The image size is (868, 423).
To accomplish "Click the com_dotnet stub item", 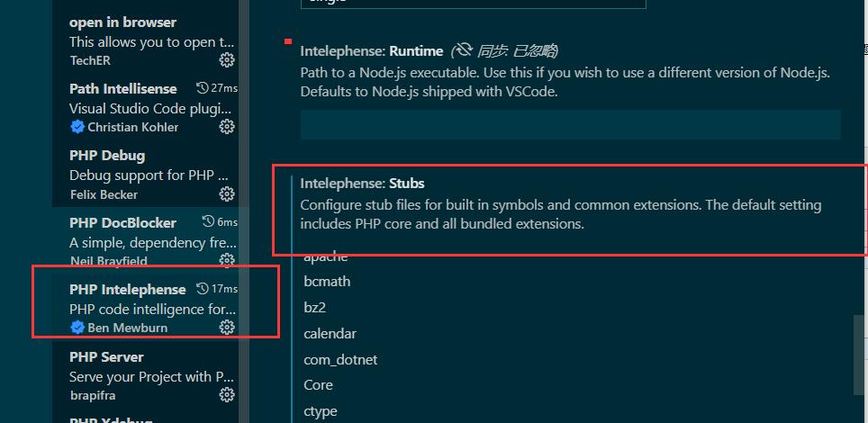I will (x=340, y=360).
